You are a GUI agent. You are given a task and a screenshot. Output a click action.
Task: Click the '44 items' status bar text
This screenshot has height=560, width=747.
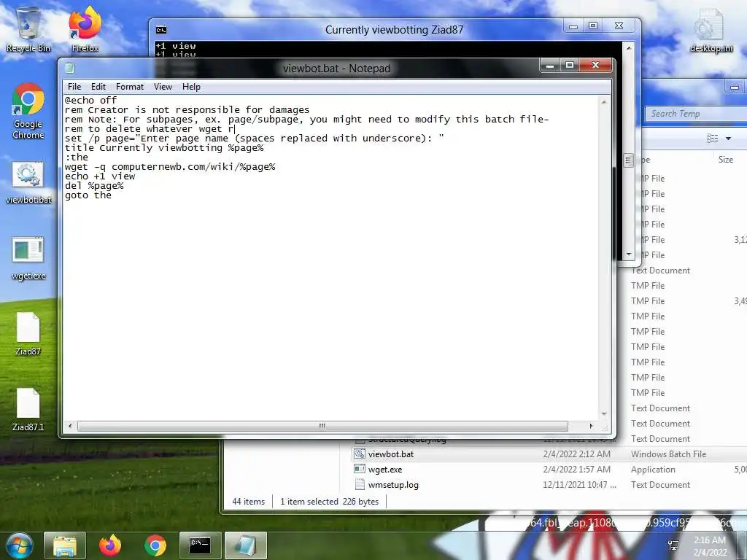pos(248,502)
